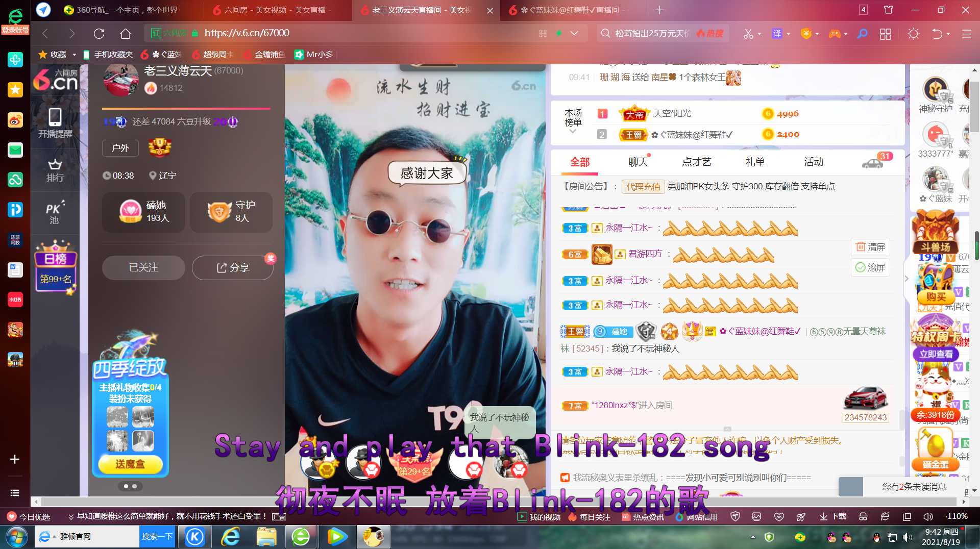980x549 pixels.
Task: Open the translate extension icon
Action: pyautogui.click(x=777, y=34)
